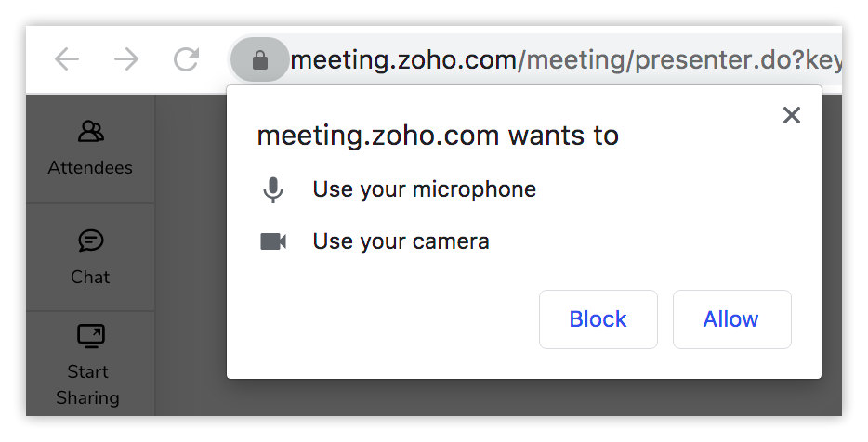Viewport: 868px width, 442px height.
Task: Open the Attendees panel label
Action: coord(90,168)
